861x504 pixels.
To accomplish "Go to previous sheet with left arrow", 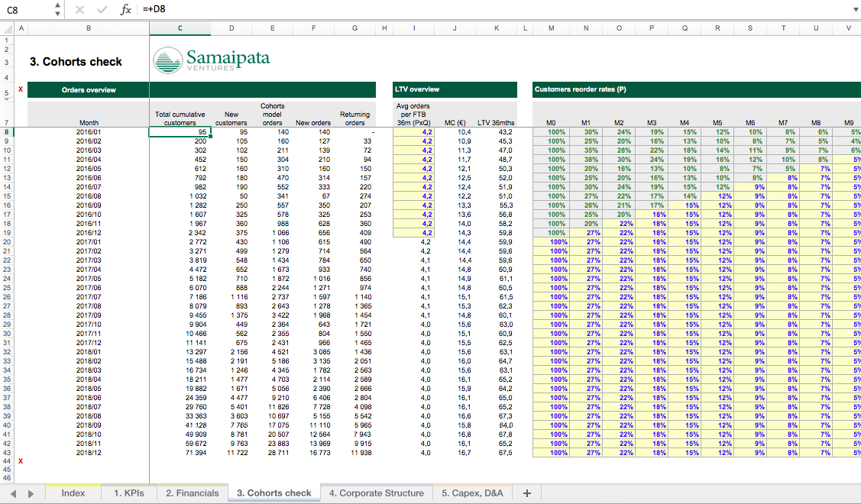I will click(x=13, y=493).
